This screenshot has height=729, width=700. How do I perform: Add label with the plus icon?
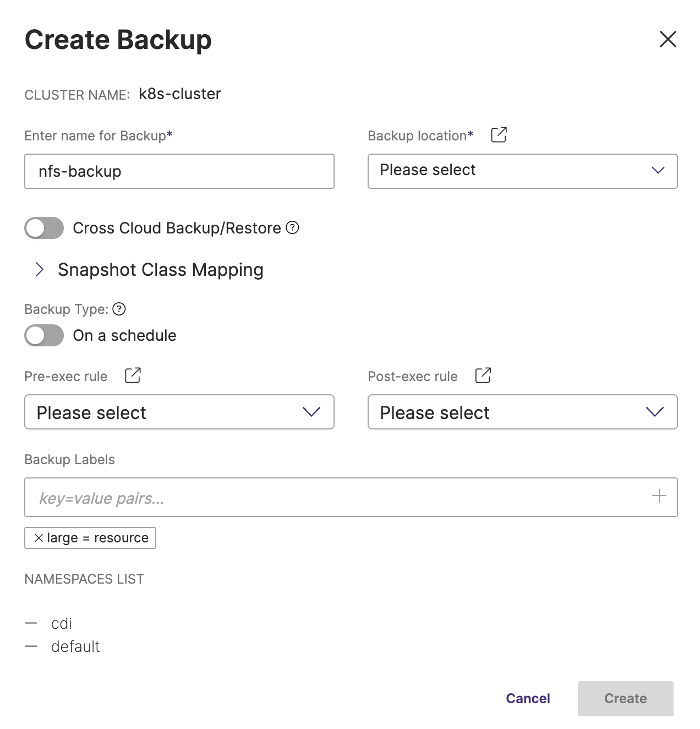click(x=659, y=496)
